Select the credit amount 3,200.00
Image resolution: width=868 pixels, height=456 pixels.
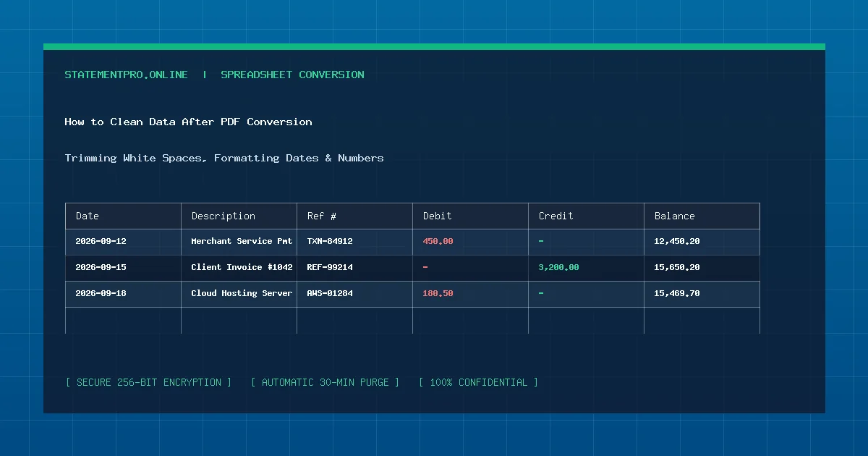[x=558, y=267]
